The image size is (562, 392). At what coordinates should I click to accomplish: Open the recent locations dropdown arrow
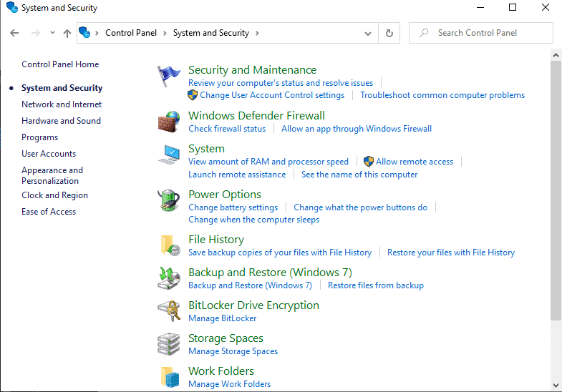(52, 33)
